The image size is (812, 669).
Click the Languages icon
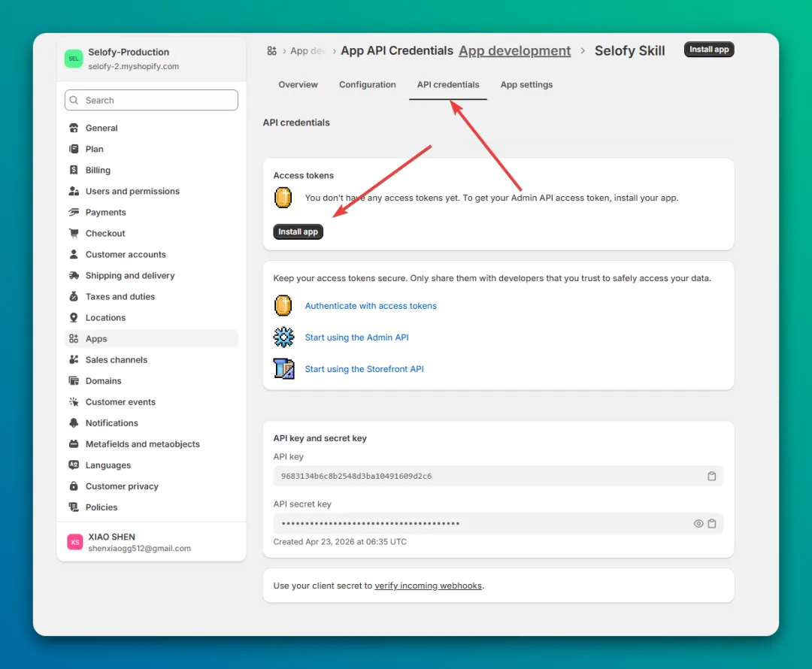click(x=74, y=465)
